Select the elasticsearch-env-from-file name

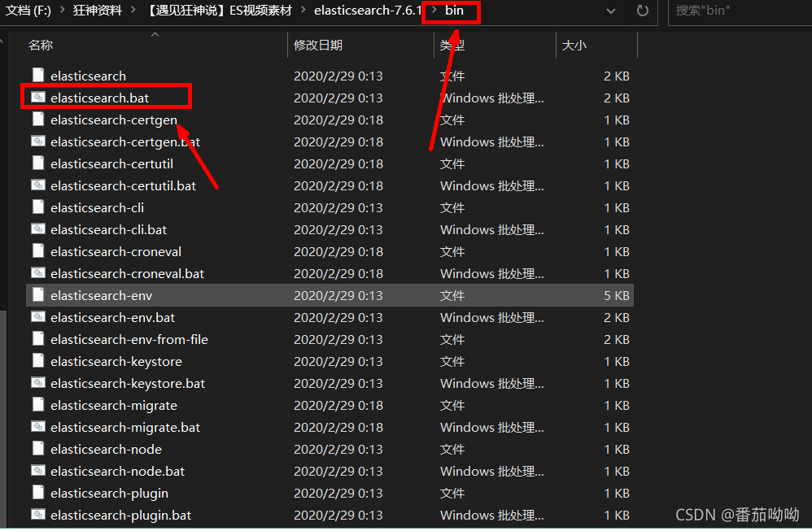[129, 340]
